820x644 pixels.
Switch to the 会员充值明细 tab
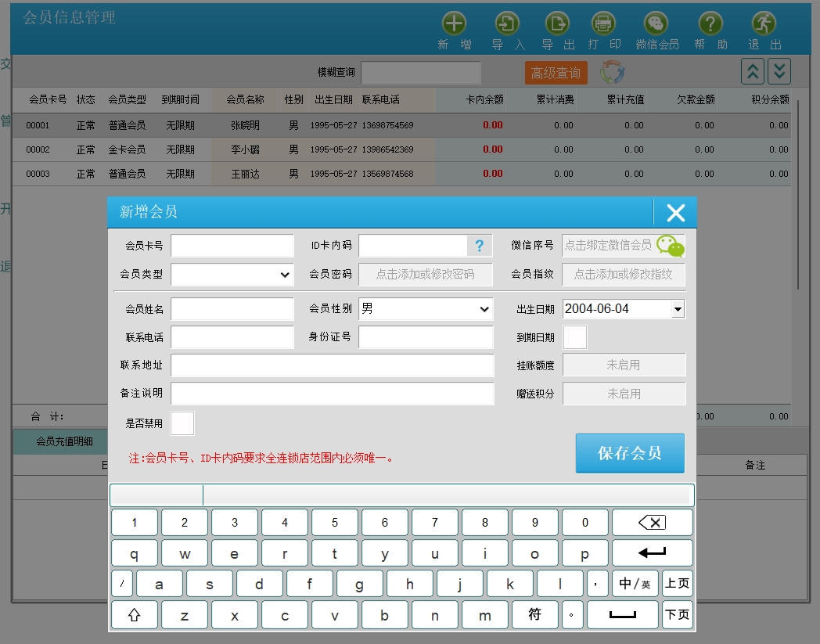[64, 441]
